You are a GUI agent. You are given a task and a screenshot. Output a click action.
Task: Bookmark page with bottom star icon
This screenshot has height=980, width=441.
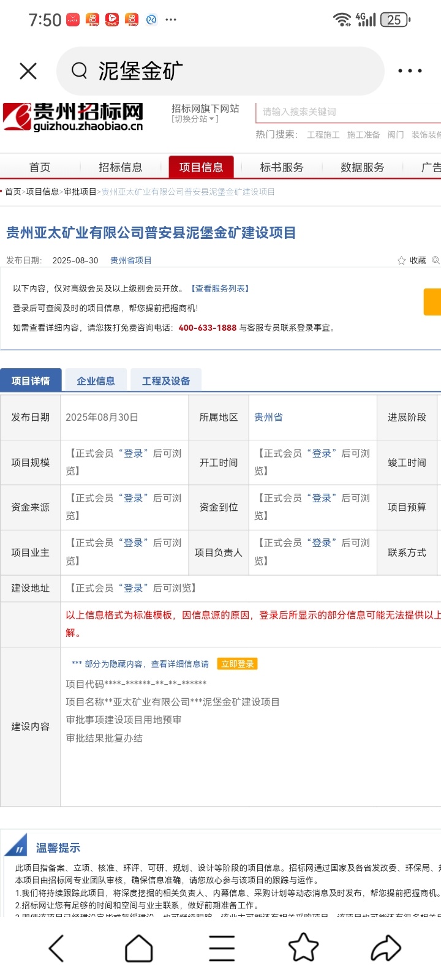303,948
